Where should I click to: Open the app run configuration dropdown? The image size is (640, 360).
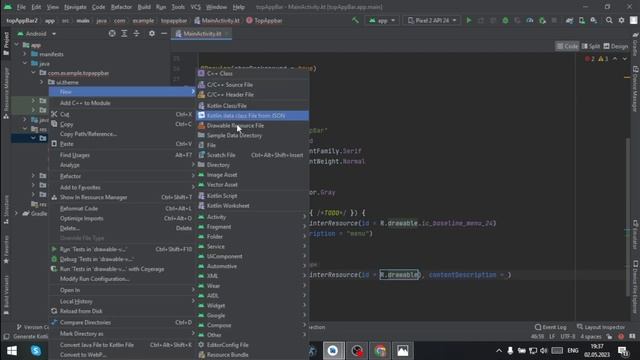coord(382,20)
